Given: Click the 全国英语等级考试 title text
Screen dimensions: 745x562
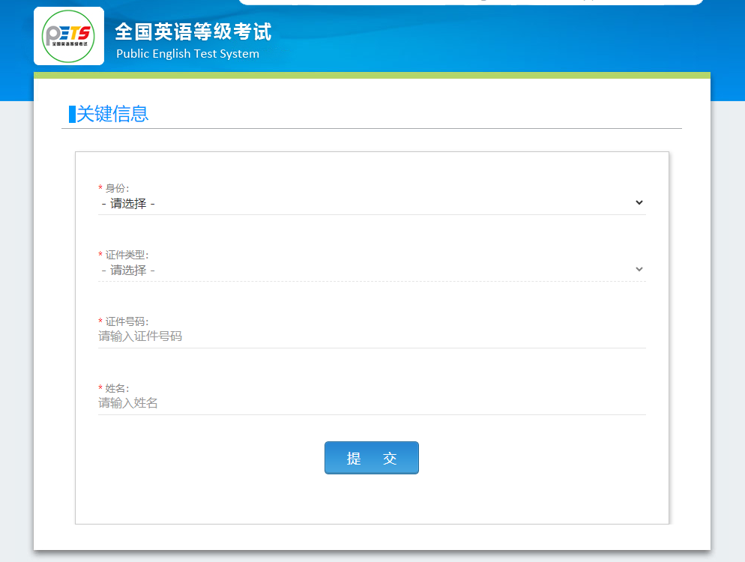Looking at the screenshot, I should (x=193, y=32).
